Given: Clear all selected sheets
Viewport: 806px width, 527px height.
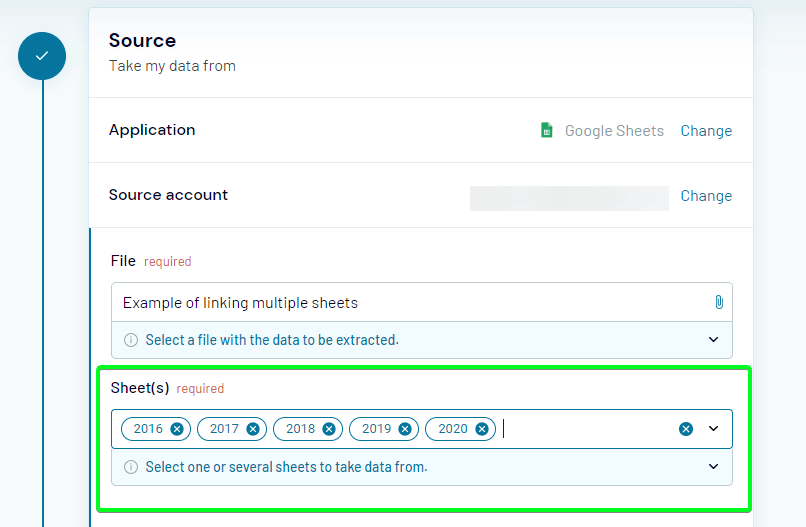Looking at the screenshot, I should pos(686,429).
